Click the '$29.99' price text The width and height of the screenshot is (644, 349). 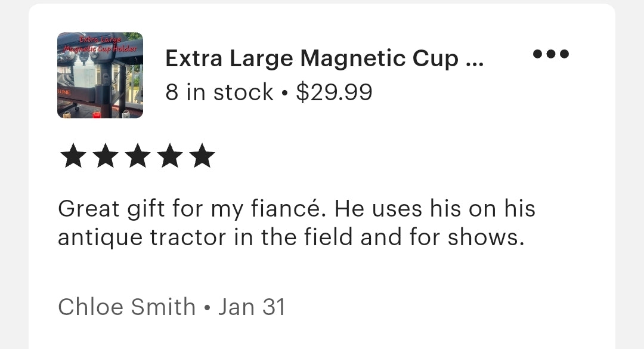(x=335, y=92)
